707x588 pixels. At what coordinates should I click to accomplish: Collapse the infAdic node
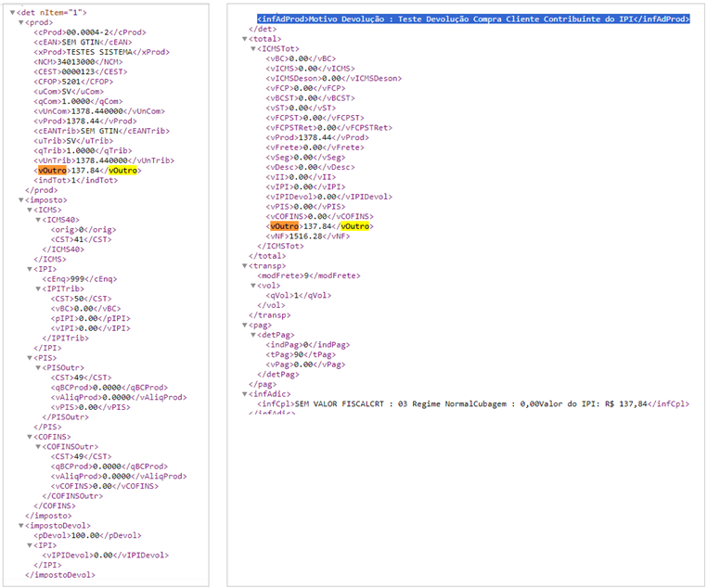click(x=245, y=393)
